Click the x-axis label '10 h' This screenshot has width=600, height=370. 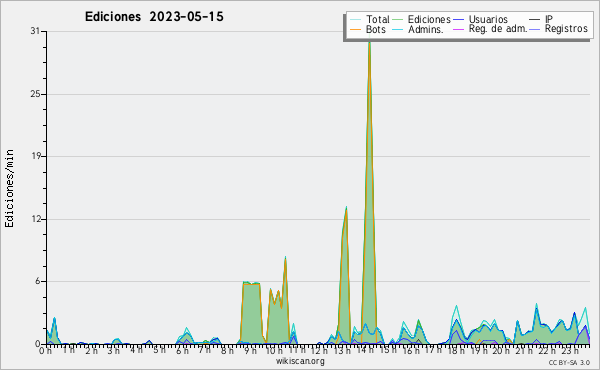click(273, 351)
